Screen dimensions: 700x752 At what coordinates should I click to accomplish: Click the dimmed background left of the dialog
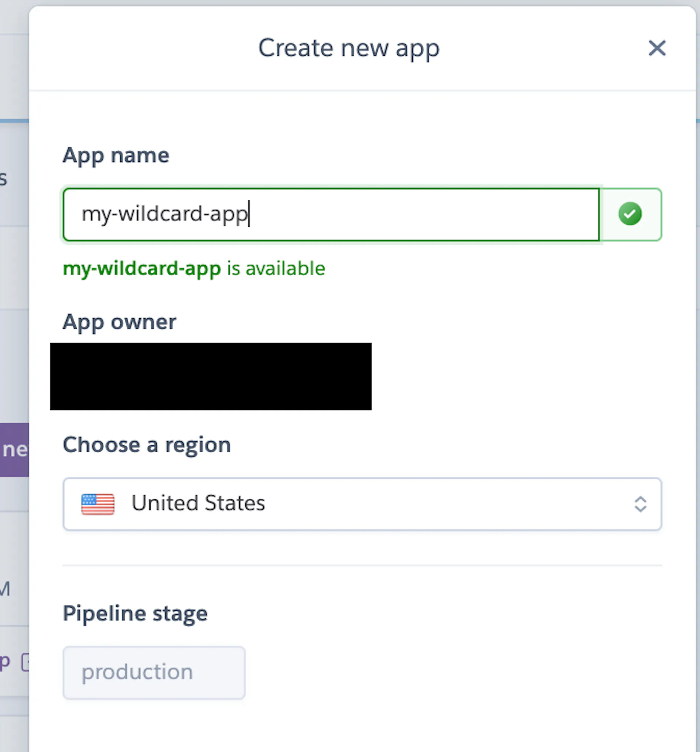[14, 265]
